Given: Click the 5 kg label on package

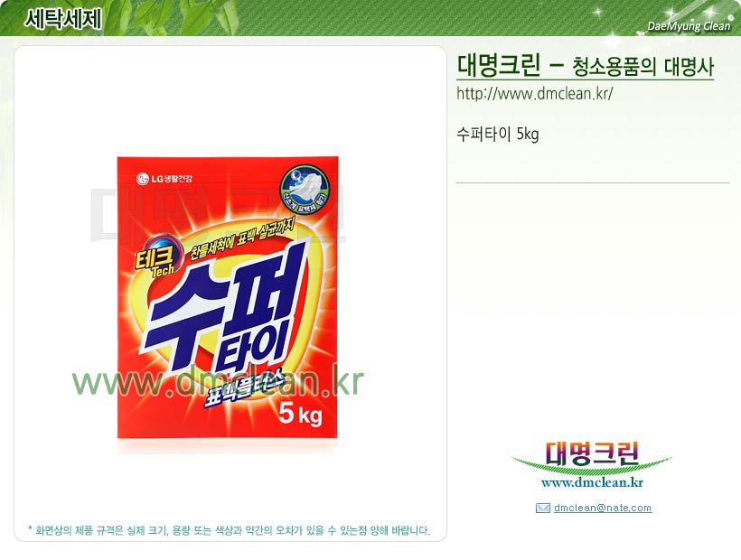Looking at the screenshot, I should tap(301, 414).
